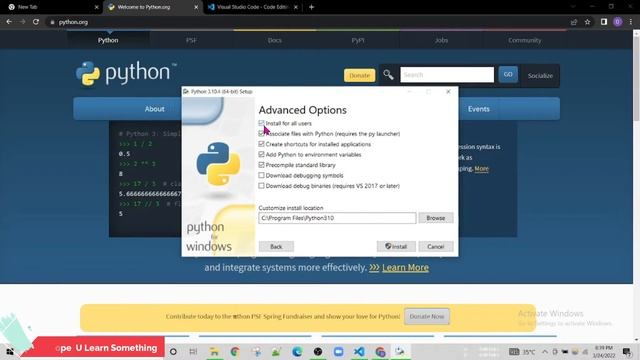
Task: Open the 35°C weather widget
Action: [522, 351]
